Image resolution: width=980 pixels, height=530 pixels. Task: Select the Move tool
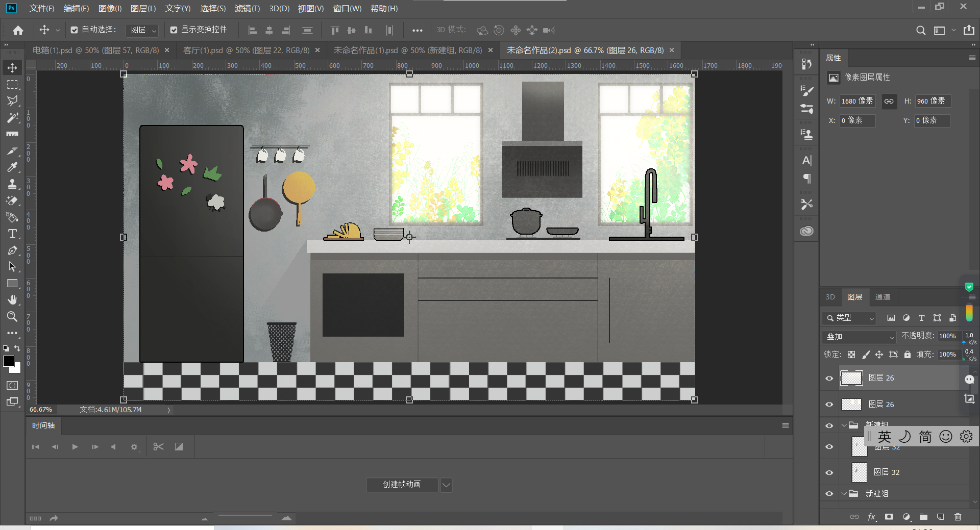coord(12,68)
